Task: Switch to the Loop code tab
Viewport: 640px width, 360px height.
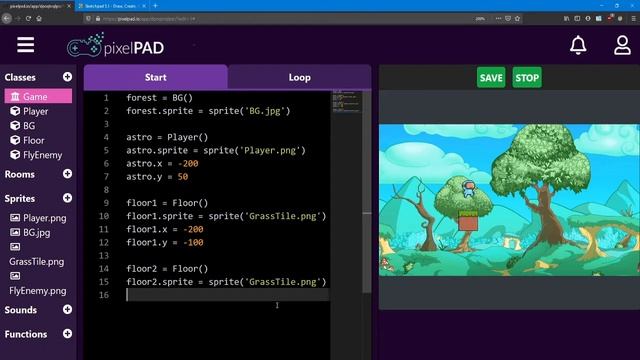Action: 300,77
